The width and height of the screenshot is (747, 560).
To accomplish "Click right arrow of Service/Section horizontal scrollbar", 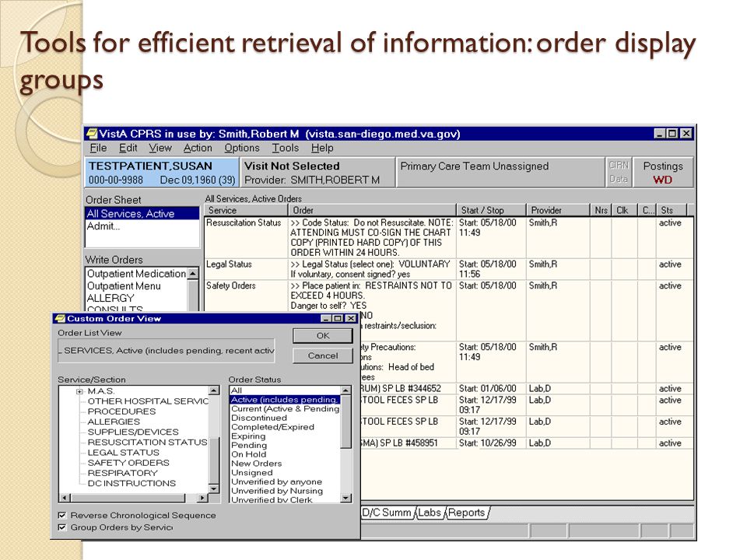I will (202, 498).
